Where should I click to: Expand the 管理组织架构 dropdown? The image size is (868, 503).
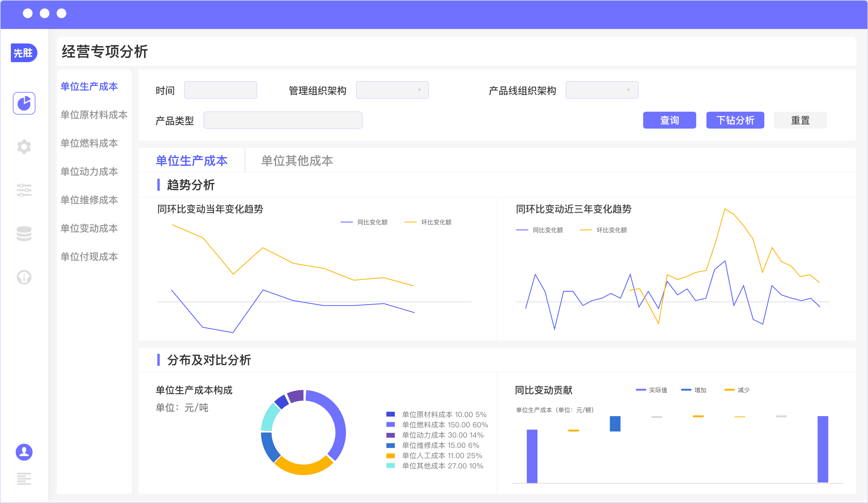392,90
